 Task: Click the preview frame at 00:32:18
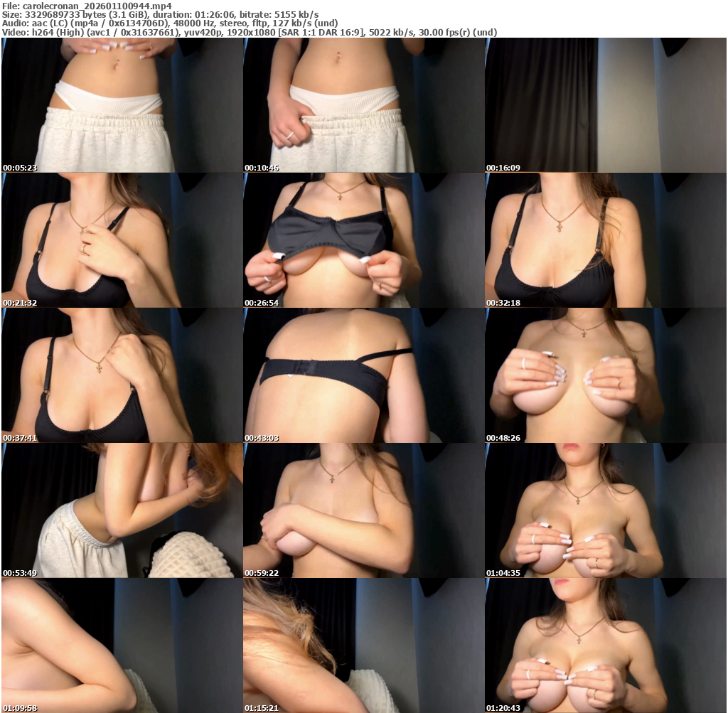point(605,240)
